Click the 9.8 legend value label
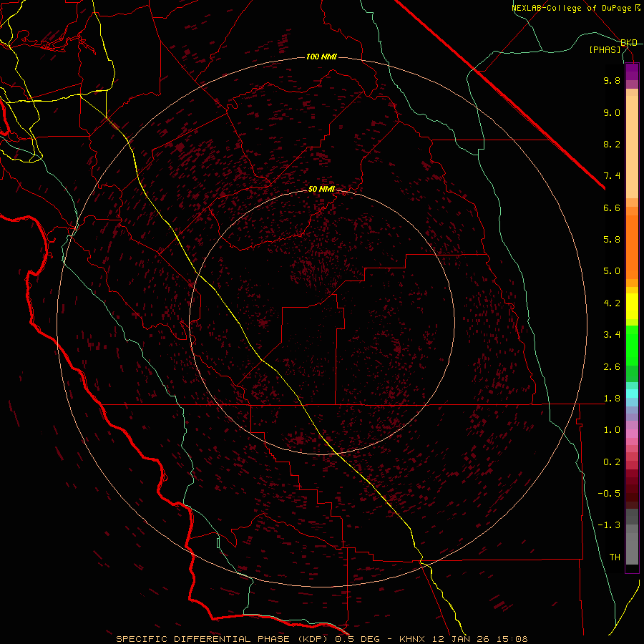 [612, 81]
